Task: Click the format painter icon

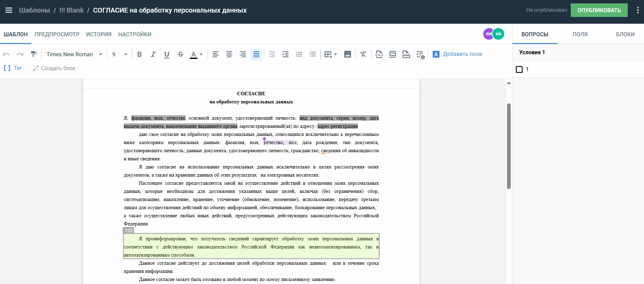Action: (34, 54)
